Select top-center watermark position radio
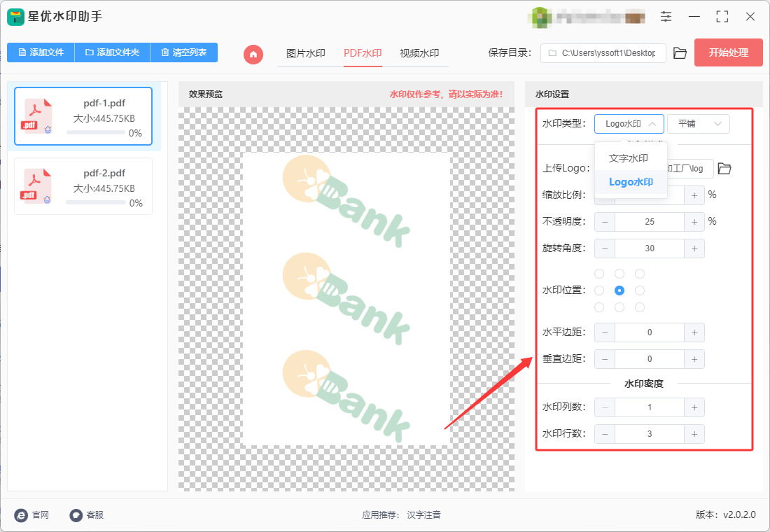This screenshot has height=532, width=770. click(x=619, y=274)
